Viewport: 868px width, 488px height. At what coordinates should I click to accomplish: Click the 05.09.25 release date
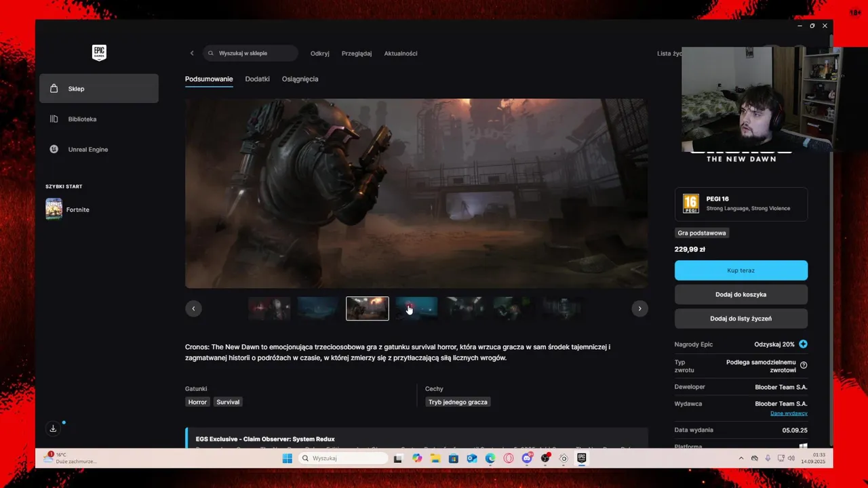tap(795, 430)
